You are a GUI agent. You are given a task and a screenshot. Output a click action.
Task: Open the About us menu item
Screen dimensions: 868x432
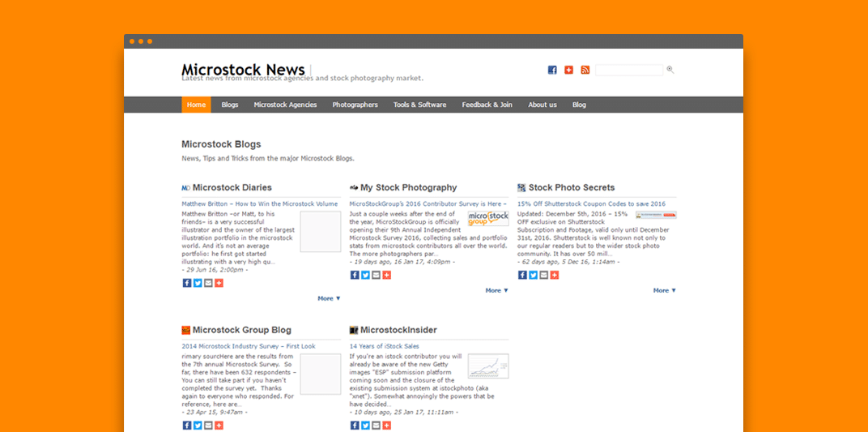pos(542,105)
